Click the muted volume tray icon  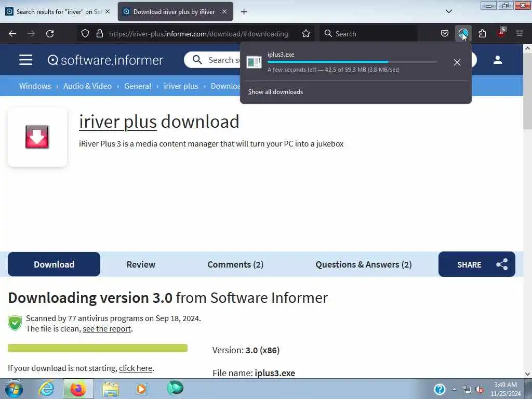480,390
